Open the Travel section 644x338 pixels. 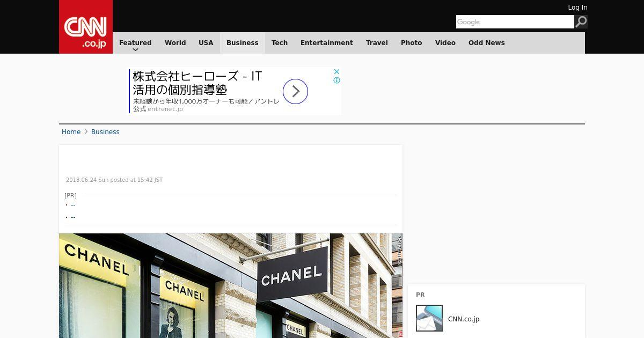[377, 43]
